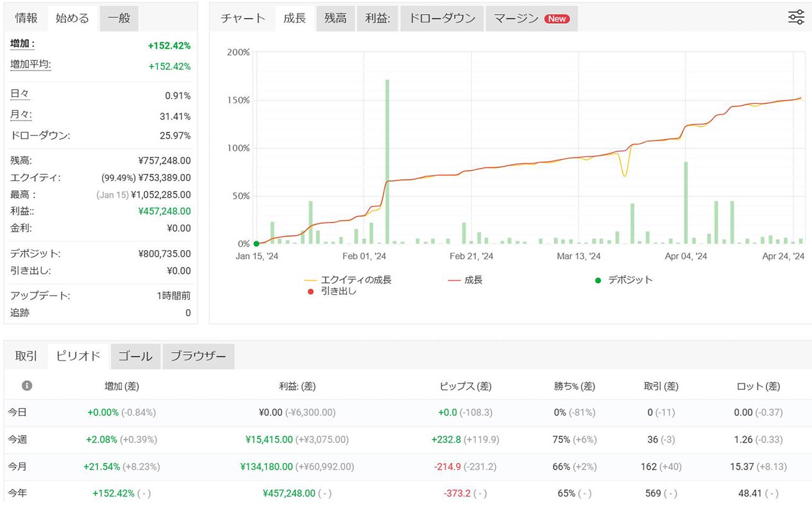Viewport: 812px width, 508px height.
Task: Click the info icon in period table header
Action: 27,385
